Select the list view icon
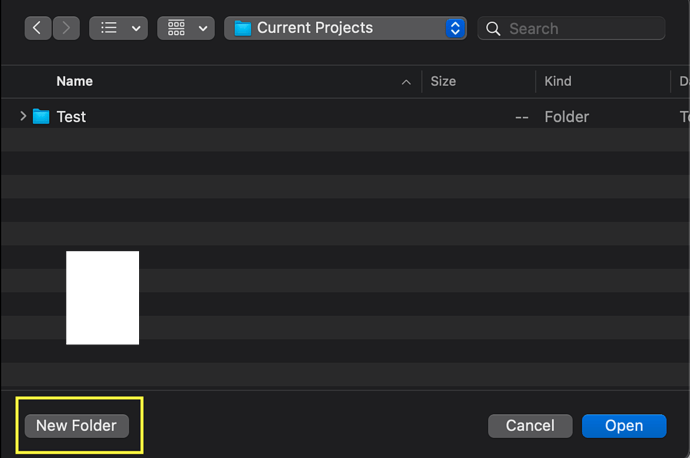This screenshot has width=690, height=458. (x=109, y=28)
